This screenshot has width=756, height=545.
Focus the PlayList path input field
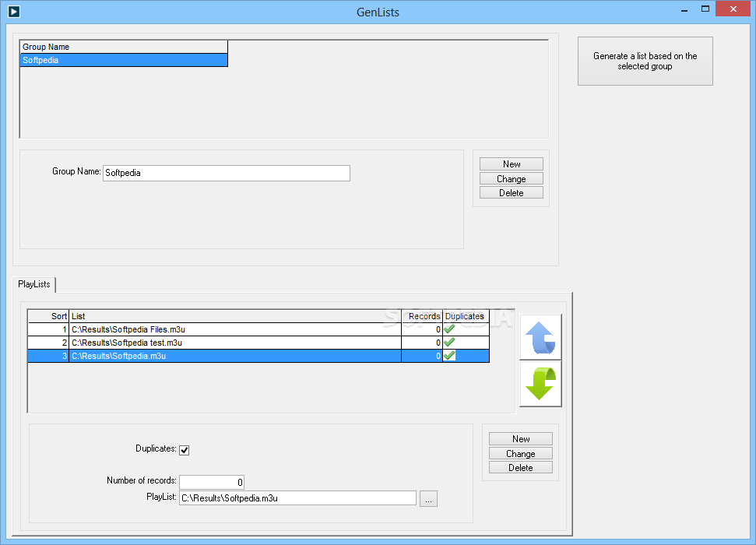[x=297, y=498]
